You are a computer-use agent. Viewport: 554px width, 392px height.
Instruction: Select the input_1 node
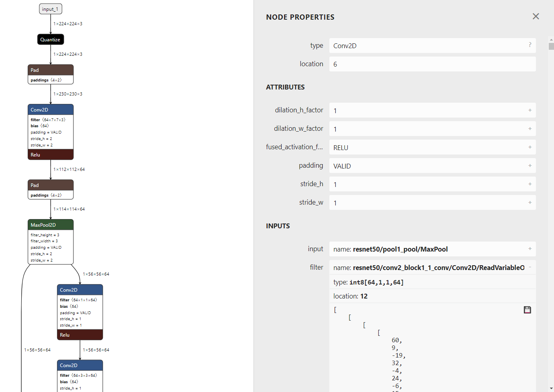[x=50, y=9]
